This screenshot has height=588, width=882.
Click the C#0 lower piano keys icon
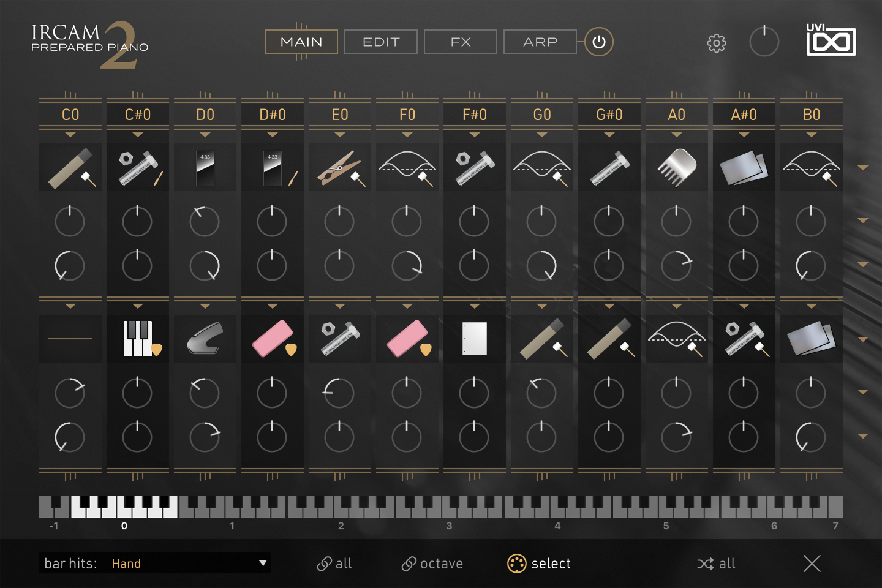click(138, 339)
